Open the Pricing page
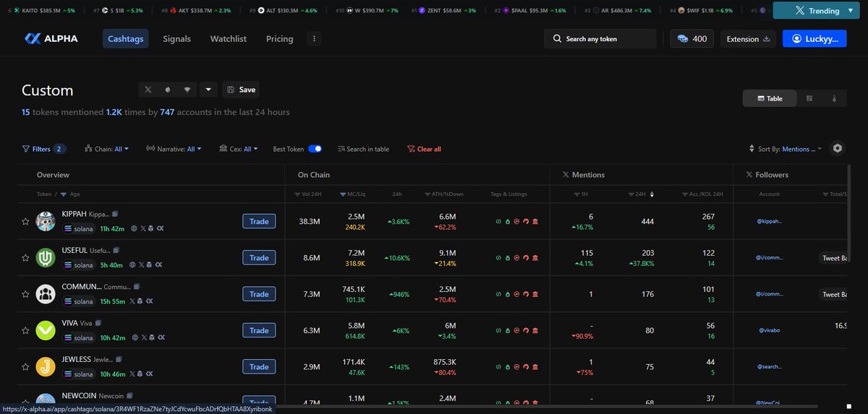 pos(280,39)
